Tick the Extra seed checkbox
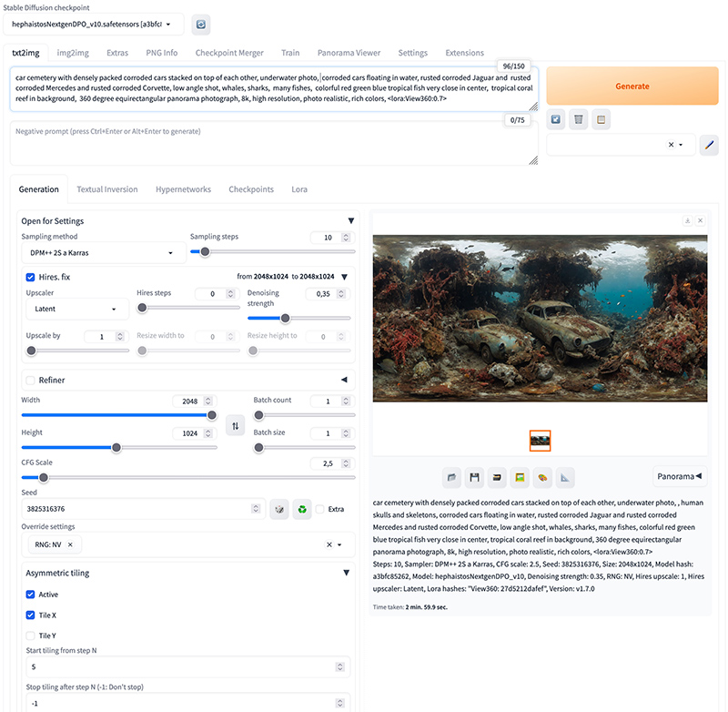Image resolution: width=728 pixels, height=712 pixels. click(x=320, y=509)
